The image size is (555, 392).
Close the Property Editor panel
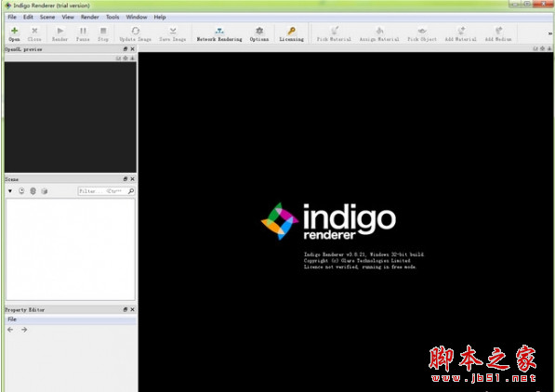[x=132, y=309]
